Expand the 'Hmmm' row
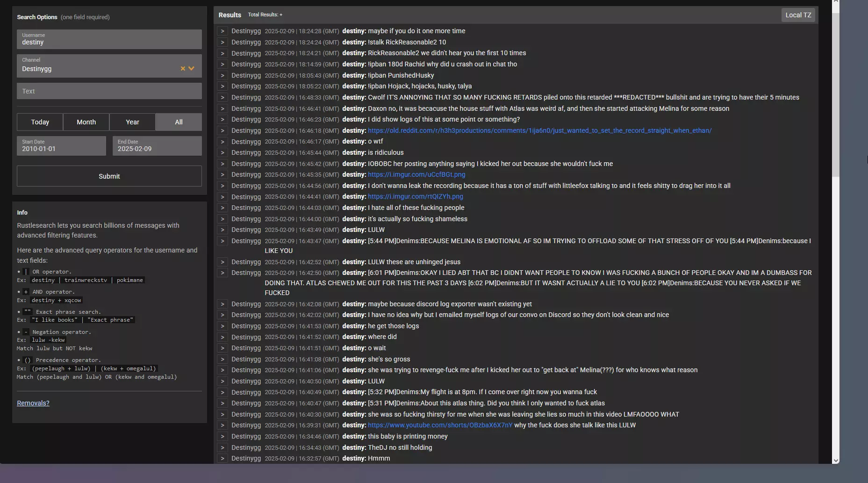Image resolution: width=868 pixels, height=483 pixels. (222, 458)
